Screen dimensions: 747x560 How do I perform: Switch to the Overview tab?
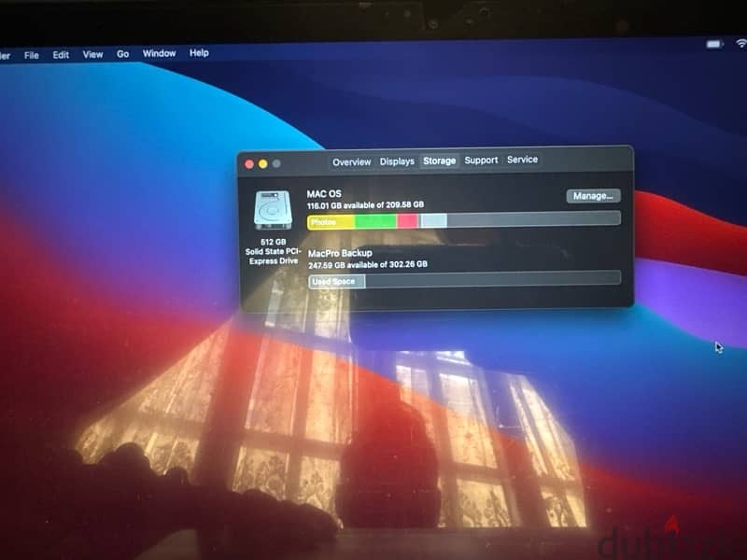[x=352, y=162]
